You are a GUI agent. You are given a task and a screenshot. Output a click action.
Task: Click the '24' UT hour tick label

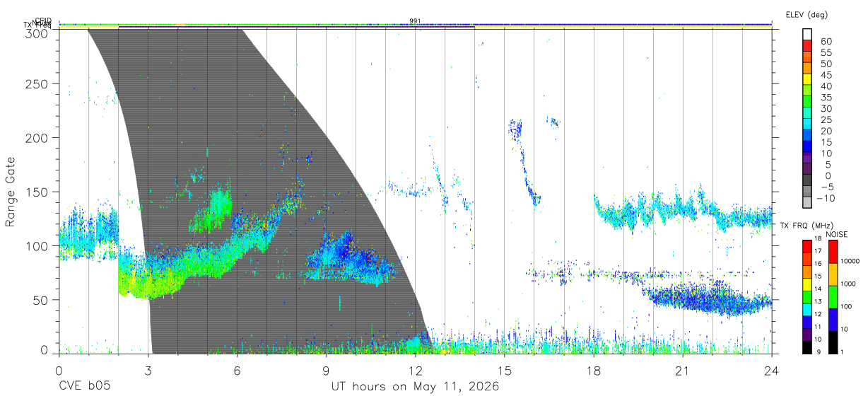pos(772,370)
